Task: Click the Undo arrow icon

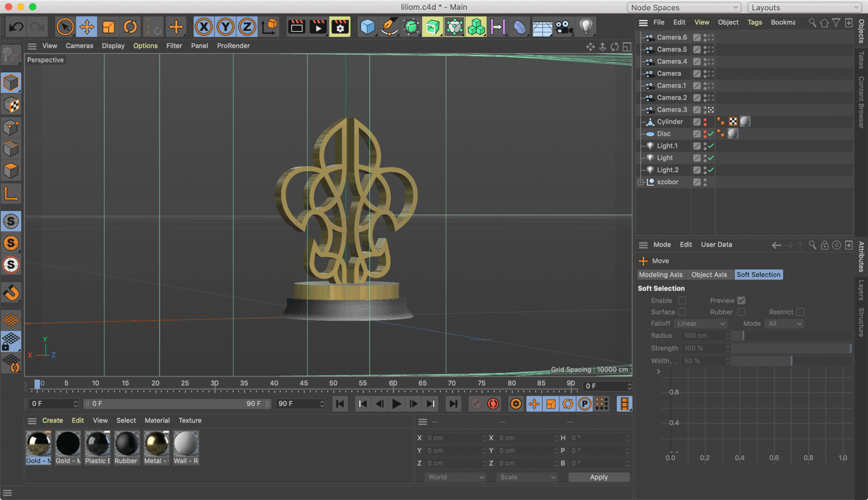Action: (16, 27)
